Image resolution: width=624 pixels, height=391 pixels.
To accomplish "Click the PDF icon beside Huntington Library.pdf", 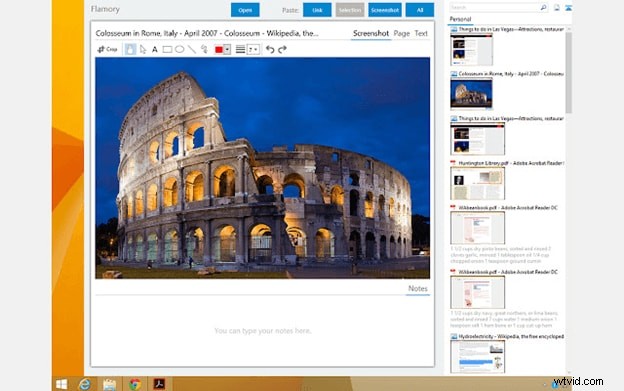I will point(453,163).
